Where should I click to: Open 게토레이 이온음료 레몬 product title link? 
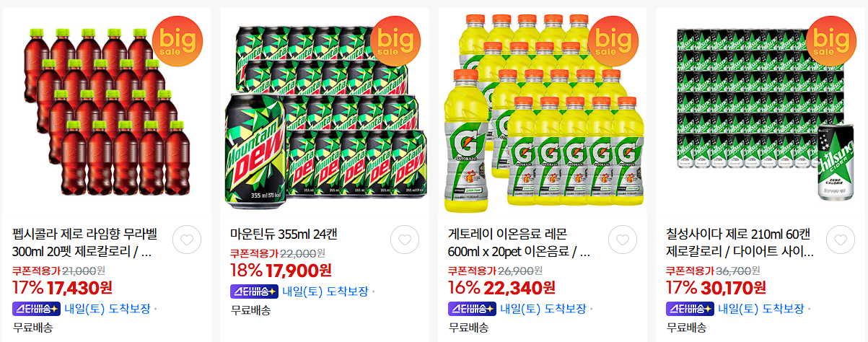click(x=520, y=243)
